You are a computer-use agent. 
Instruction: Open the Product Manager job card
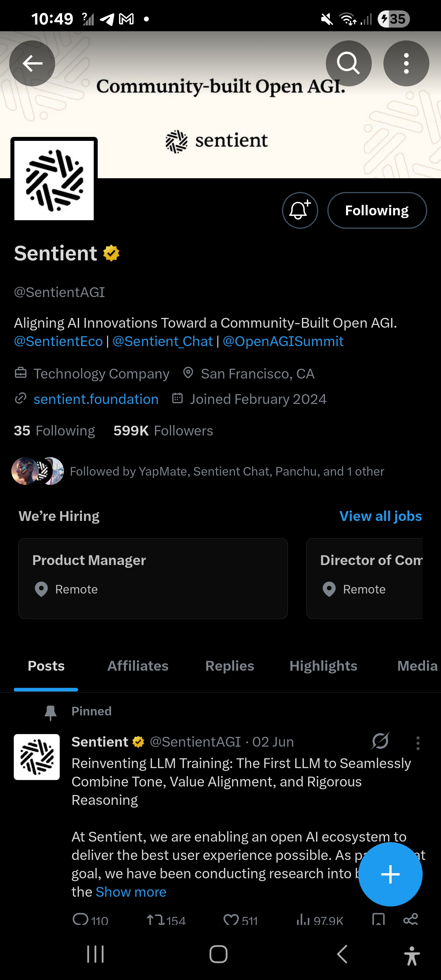tap(153, 578)
